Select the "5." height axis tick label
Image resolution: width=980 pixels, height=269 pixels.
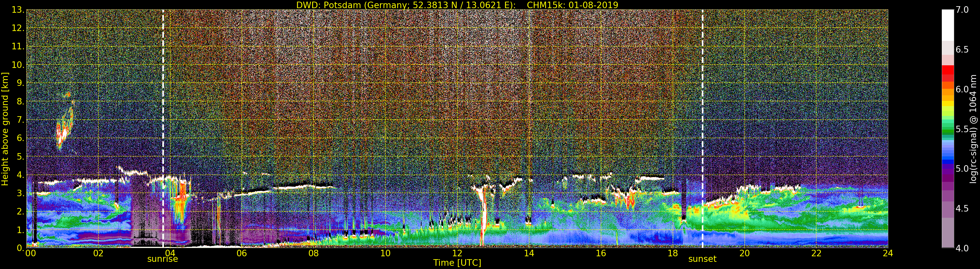tap(20, 156)
